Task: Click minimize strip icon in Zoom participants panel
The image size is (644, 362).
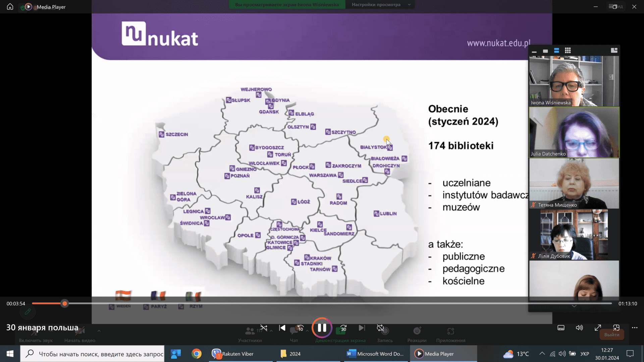Action: pos(534,51)
